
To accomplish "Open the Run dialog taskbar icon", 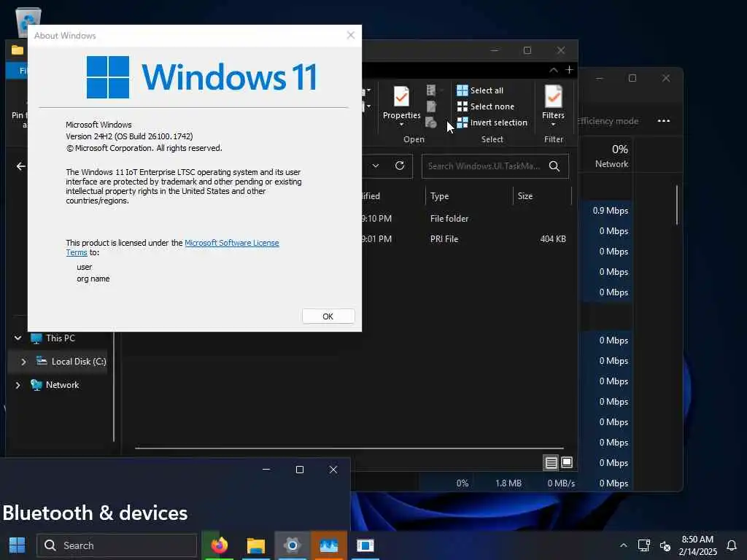I will [x=365, y=545].
